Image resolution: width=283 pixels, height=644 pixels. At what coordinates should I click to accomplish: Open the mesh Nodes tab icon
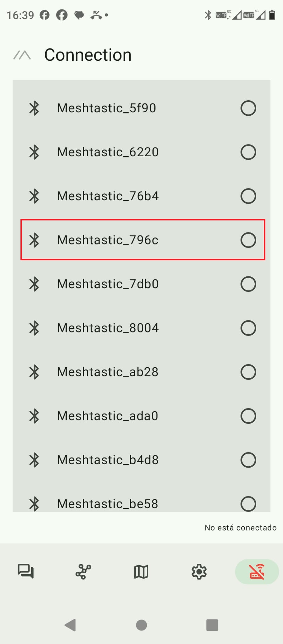click(83, 571)
